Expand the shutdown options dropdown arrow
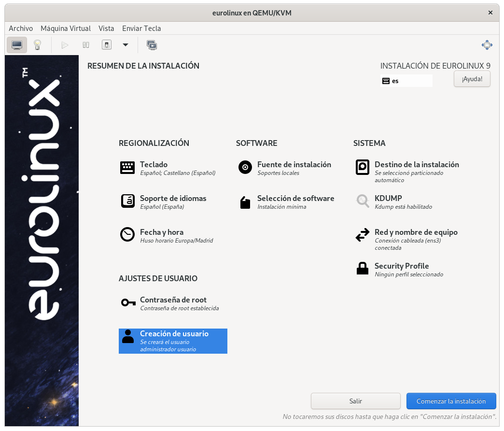 pos(126,45)
